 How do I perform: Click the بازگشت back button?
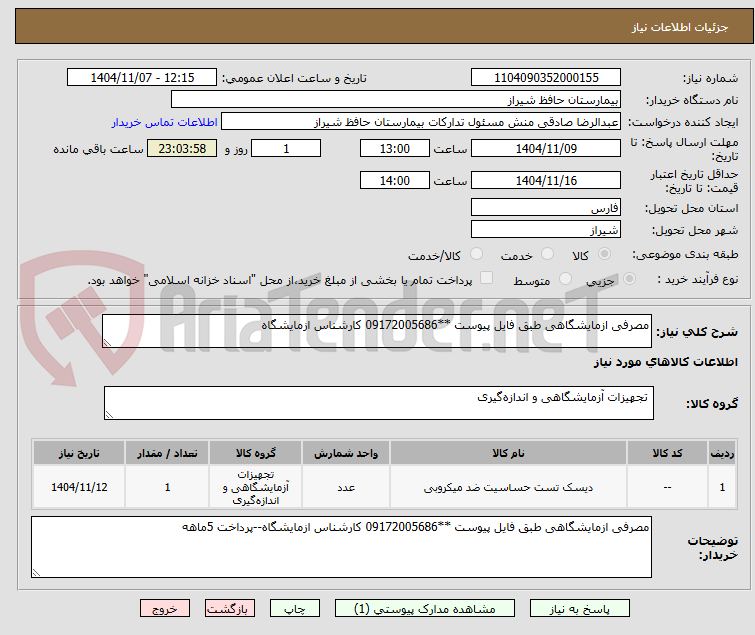pos(230,609)
